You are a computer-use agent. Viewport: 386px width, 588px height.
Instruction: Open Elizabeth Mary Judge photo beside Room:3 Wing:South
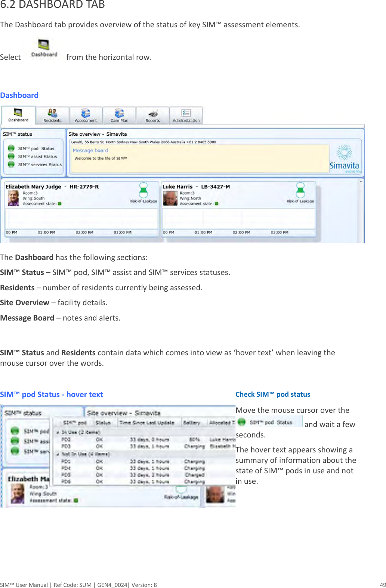click(13, 198)
